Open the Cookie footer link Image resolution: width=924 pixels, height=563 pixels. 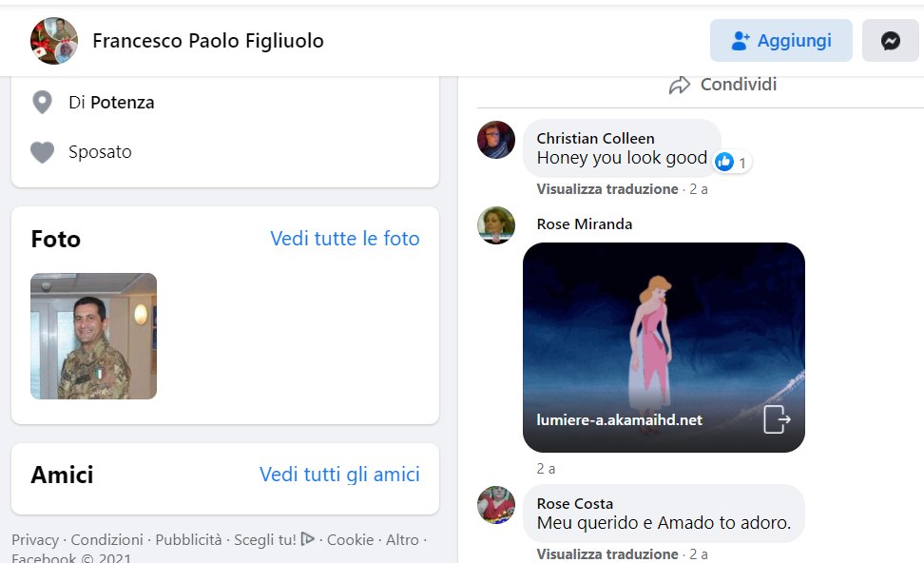click(x=350, y=539)
